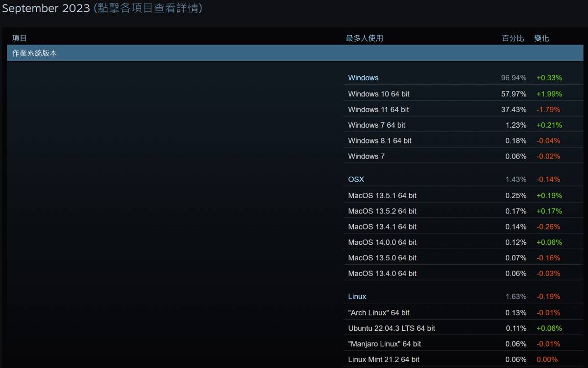Select the MacOS 13.4.0 64 bit row
Image resolution: width=588 pixels, height=368 pixels.
pyautogui.click(x=463, y=274)
